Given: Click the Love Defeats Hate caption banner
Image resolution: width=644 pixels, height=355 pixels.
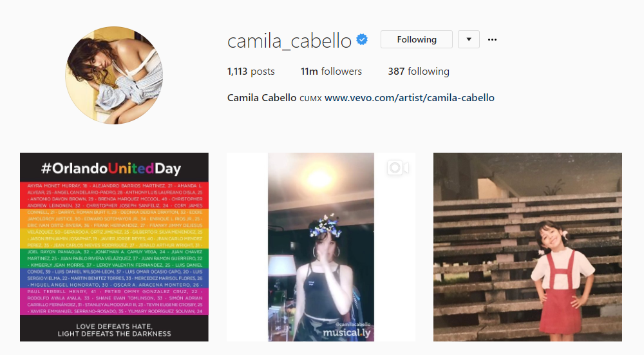Looking at the screenshot, I should (114, 330).
